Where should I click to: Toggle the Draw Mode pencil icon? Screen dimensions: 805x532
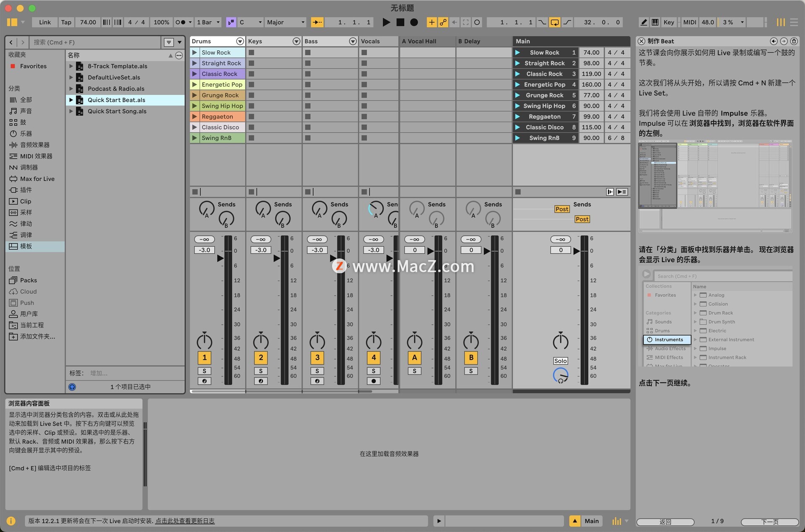[x=644, y=22]
